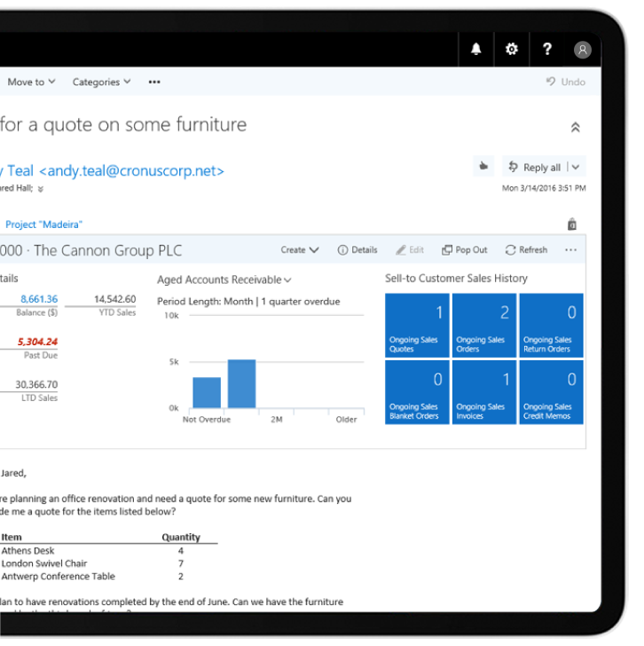Click the pin add-in icon
The height and width of the screenshot is (646, 644).
(x=572, y=225)
